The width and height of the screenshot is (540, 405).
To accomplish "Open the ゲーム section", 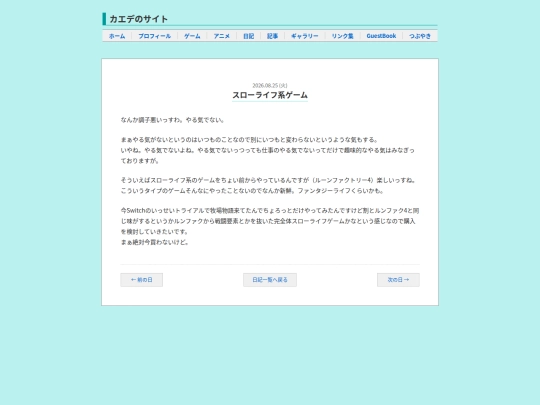I will pyautogui.click(x=192, y=36).
